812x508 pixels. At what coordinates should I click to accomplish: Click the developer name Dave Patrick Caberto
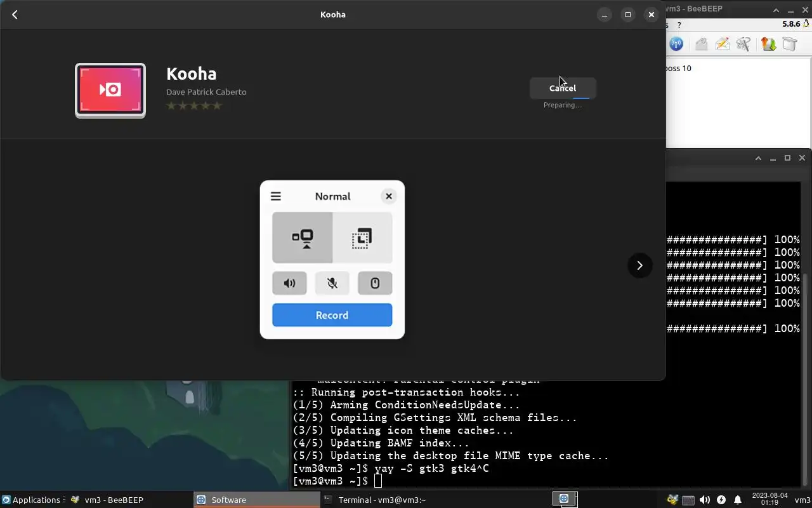pyautogui.click(x=206, y=92)
